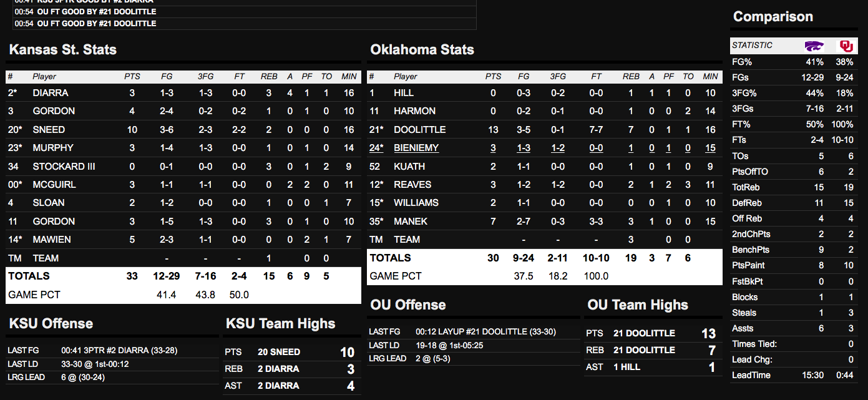The image size is (868, 400).
Task: Click the Oklahoma TOTALS row
Action: pyautogui.click(x=545, y=258)
